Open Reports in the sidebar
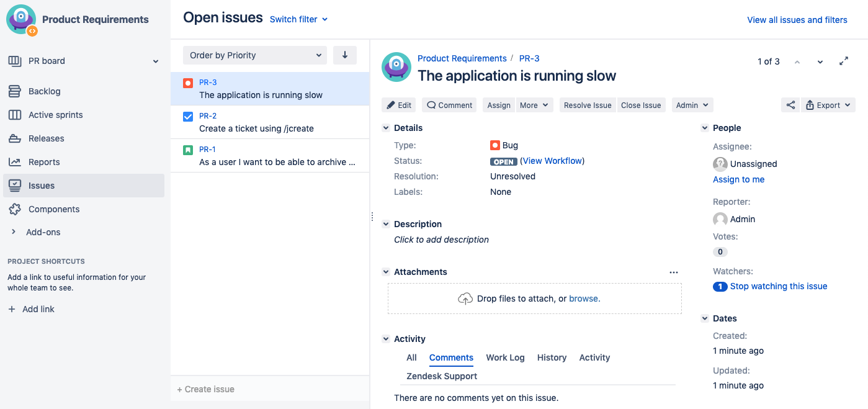 [44, 162]
